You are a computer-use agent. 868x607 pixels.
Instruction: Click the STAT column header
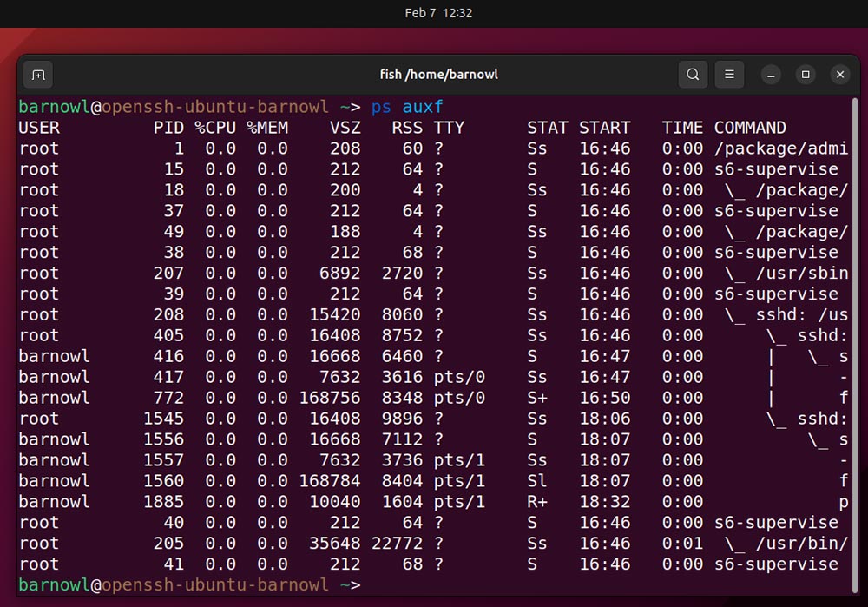pos(548,128)
